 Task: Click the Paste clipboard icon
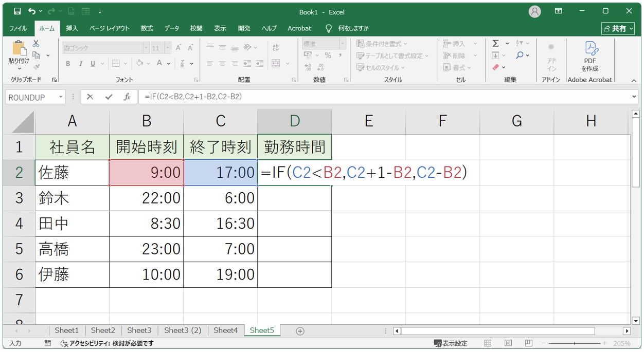point(19,48)
